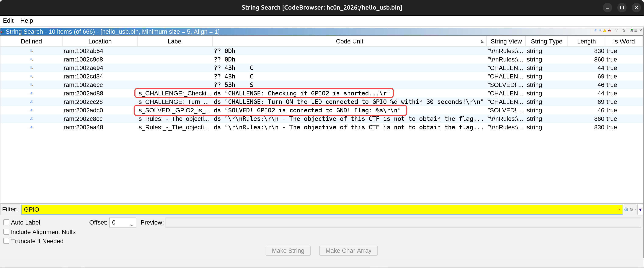Image resolution: width=644 pixels, height=268 pixels.
Task: Click the magnifier icon in row ram:1002cd34
Action: tap(31, 77)
